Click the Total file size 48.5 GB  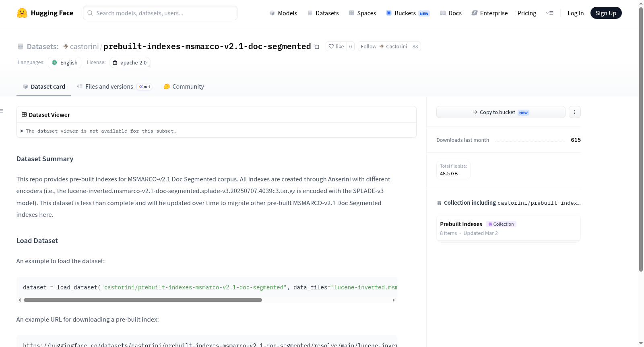(x=453, y=170)
